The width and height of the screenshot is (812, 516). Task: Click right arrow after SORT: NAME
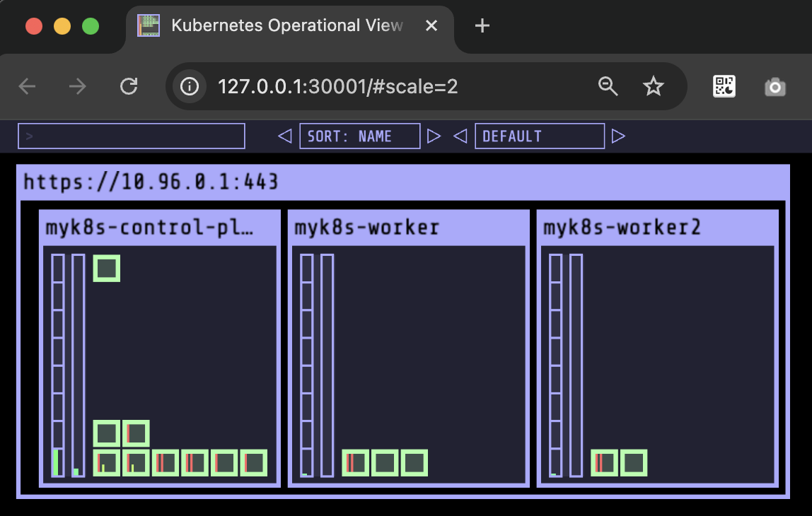coord(434,136)
